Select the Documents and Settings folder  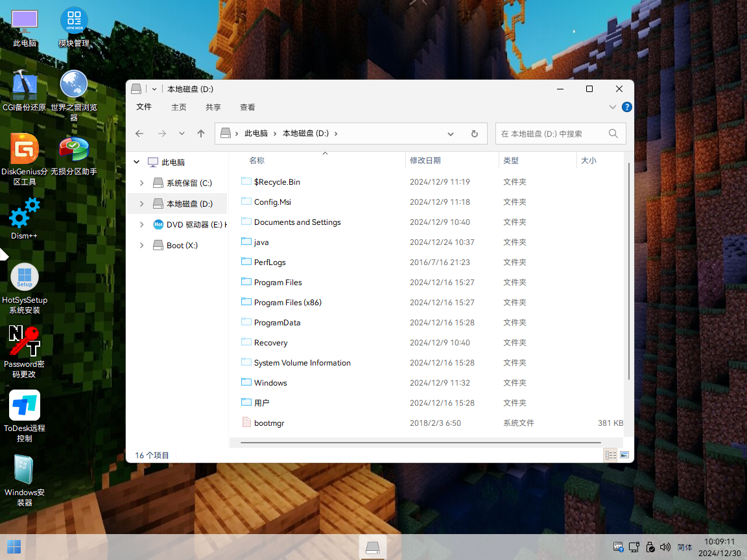(x=297, y=222)
